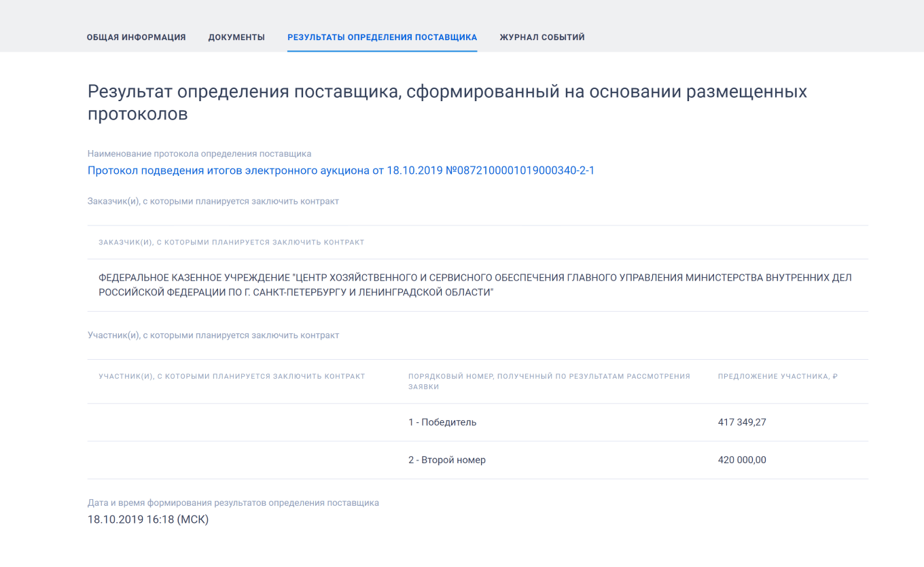Click the "Наименование протокола определения поставщика" label
Image resolution: width=924 pixels, height=567 pixels.
pos(198,153)
